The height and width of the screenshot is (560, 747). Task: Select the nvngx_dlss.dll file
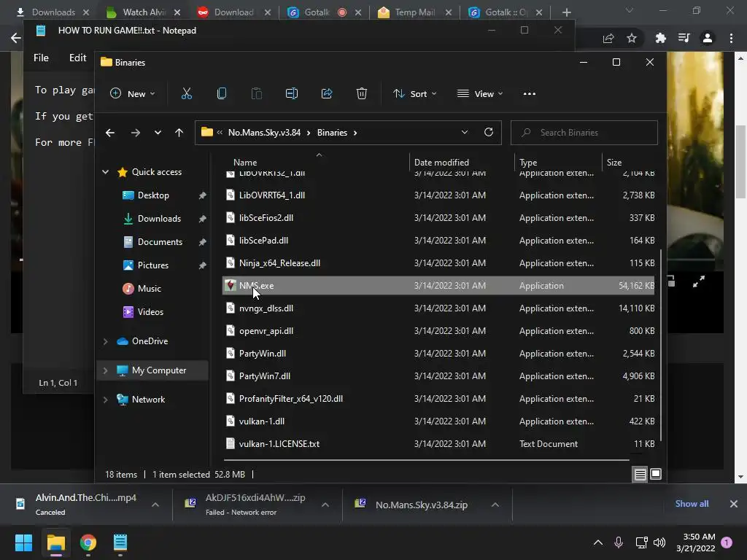tap(438, 308)
